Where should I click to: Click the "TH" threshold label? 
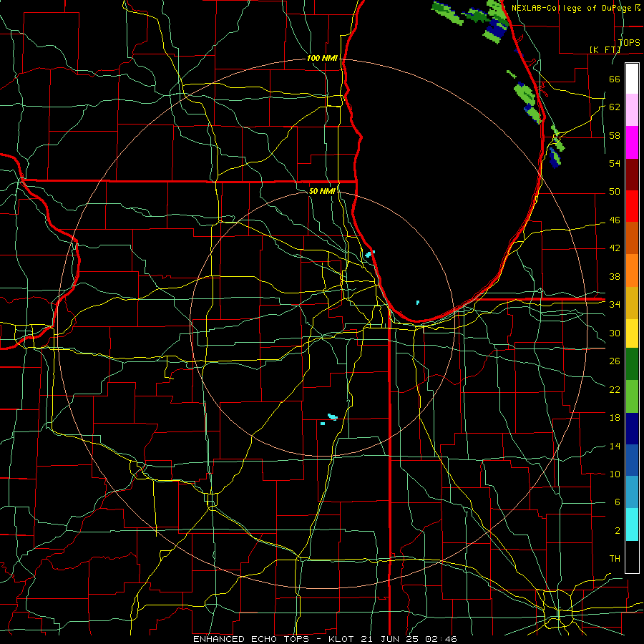pyautogui.click(x=615, y=559)
